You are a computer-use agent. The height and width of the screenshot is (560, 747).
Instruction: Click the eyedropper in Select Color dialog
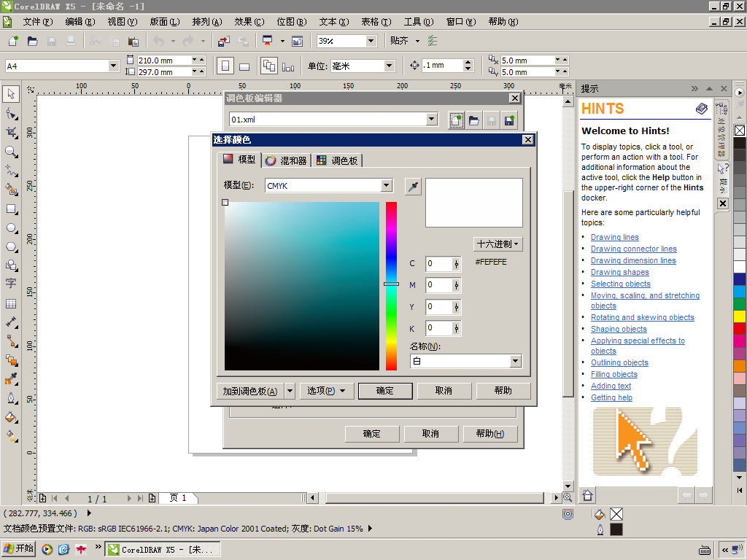coord(413,187)
